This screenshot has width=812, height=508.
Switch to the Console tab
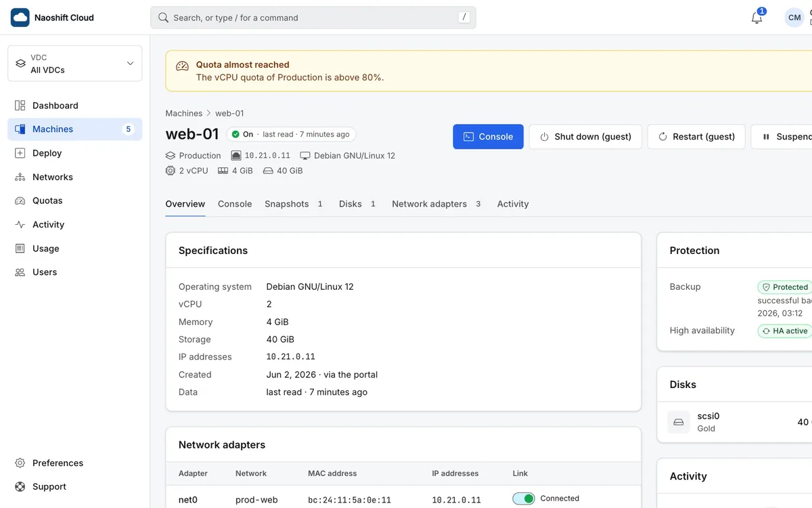tap(235, 204)
